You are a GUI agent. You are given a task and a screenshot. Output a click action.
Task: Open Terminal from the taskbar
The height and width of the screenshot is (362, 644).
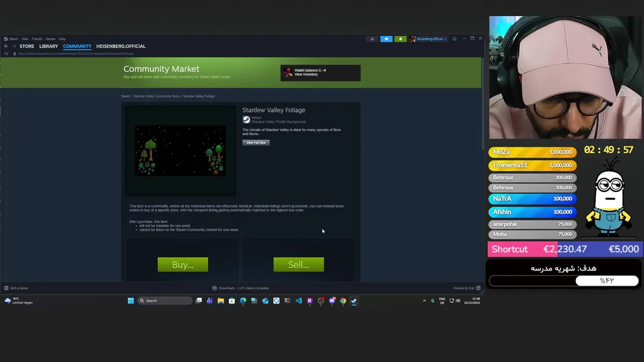point(287,301)
